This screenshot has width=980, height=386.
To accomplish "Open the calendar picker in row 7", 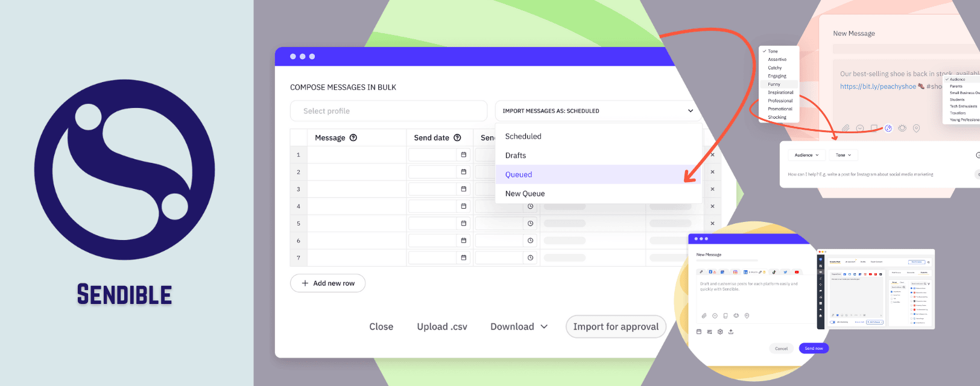I will point(464,258).
